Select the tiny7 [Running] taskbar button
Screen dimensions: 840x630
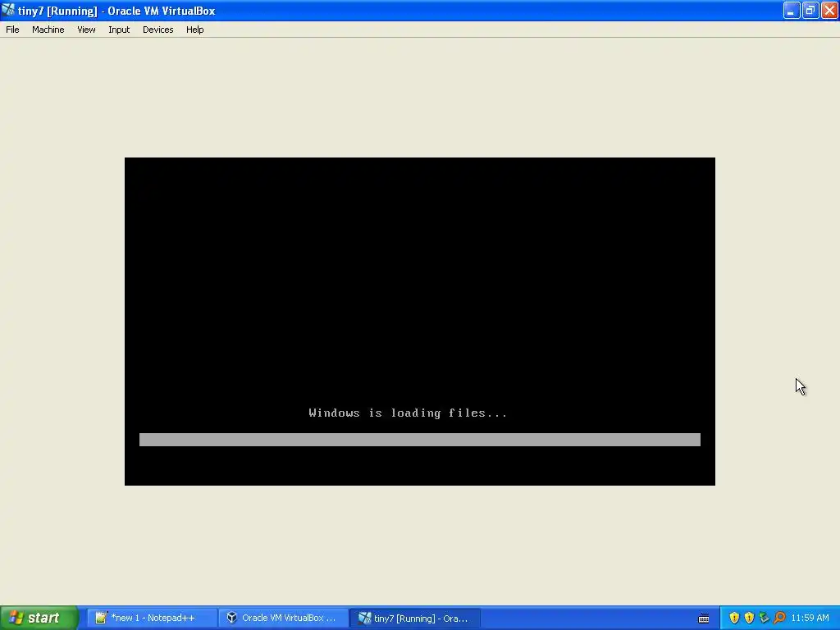coord(415,619)
